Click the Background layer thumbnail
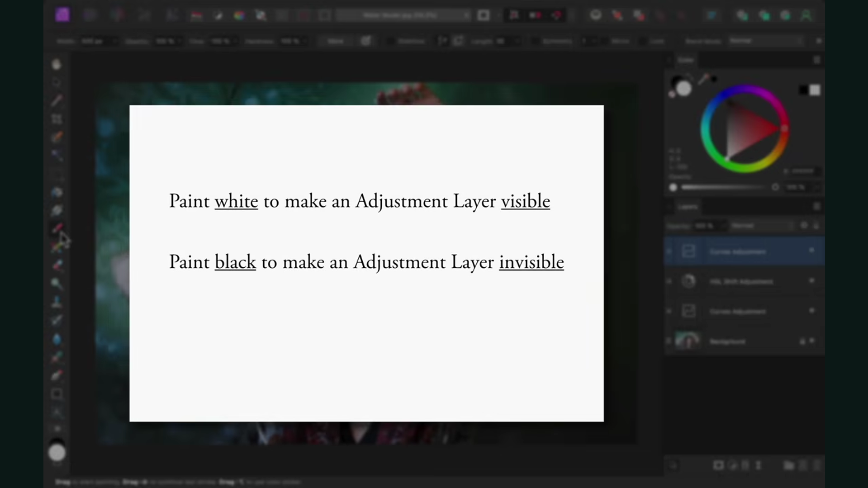The height and width of the screenshot is (488, 868). pos(687,341)
